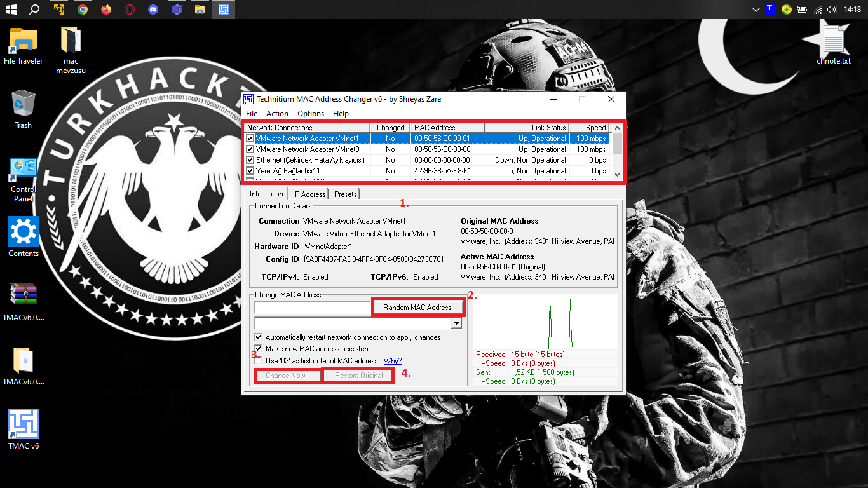Launch Opera browser from the taskbar
868x488 pixels.
point(129,10)
